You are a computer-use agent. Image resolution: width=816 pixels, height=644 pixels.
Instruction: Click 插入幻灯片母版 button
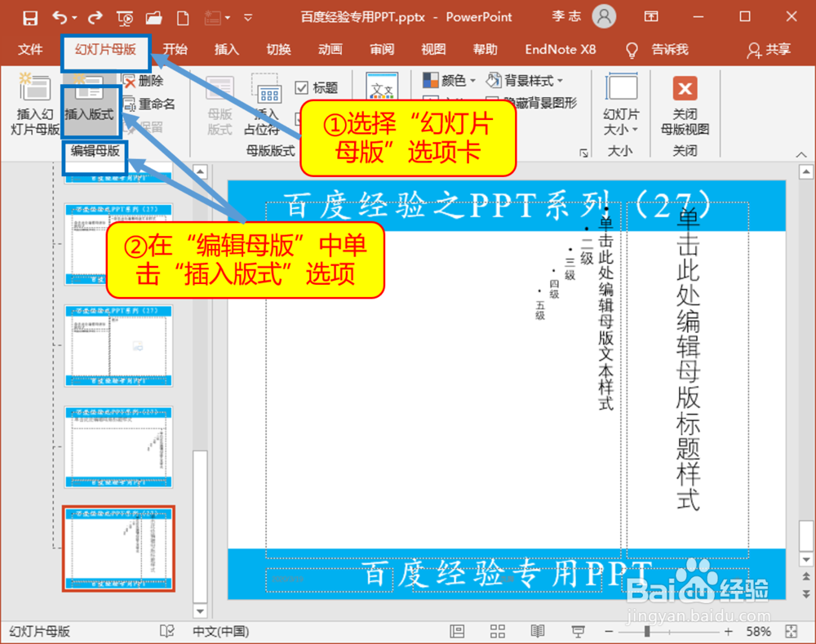coord(34,104)
